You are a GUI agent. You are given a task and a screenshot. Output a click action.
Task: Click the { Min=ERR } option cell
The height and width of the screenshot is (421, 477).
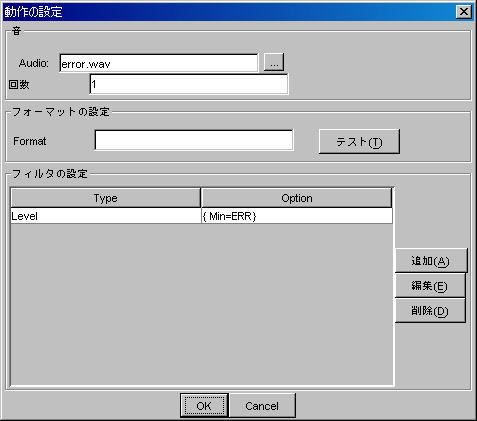pyautogui.click(x=297, y=216)
